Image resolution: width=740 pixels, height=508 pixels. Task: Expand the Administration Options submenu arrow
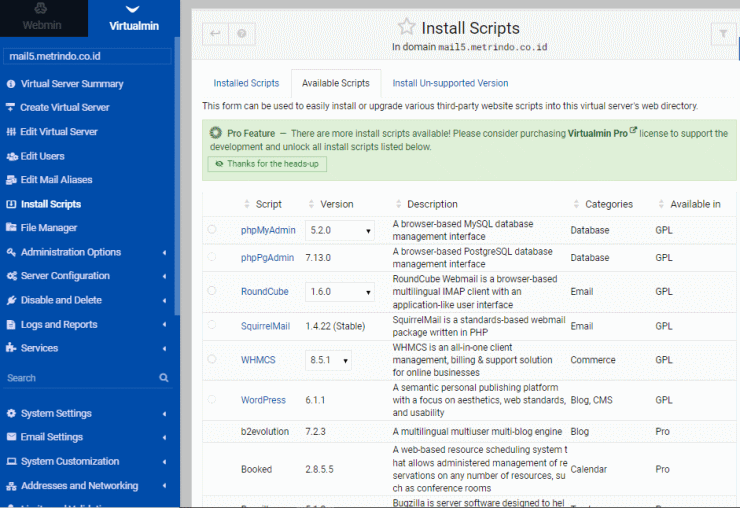click(x=164, y=253)
